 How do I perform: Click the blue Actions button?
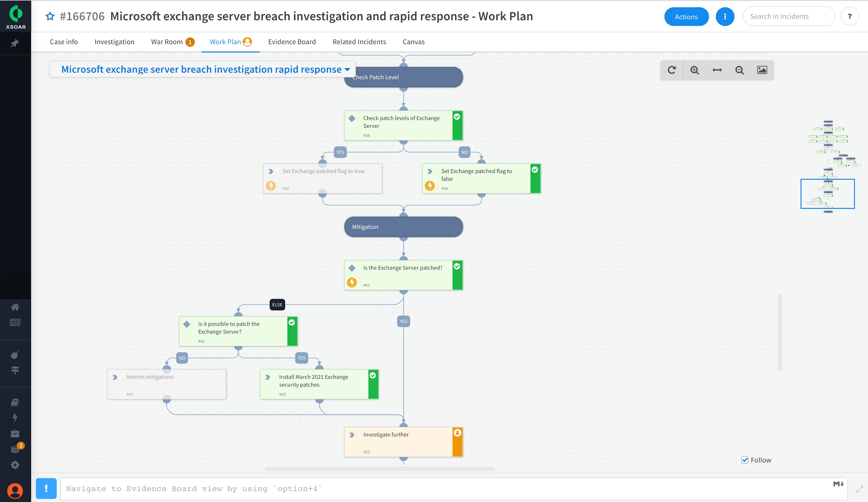coord(686,16)
